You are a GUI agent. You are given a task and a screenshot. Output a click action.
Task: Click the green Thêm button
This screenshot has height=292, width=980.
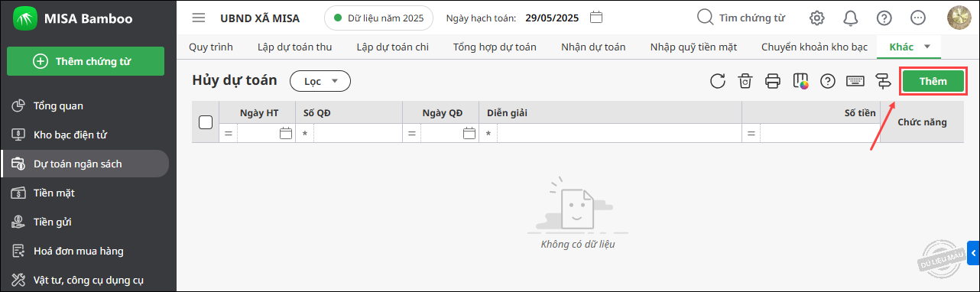coord(933,81)
